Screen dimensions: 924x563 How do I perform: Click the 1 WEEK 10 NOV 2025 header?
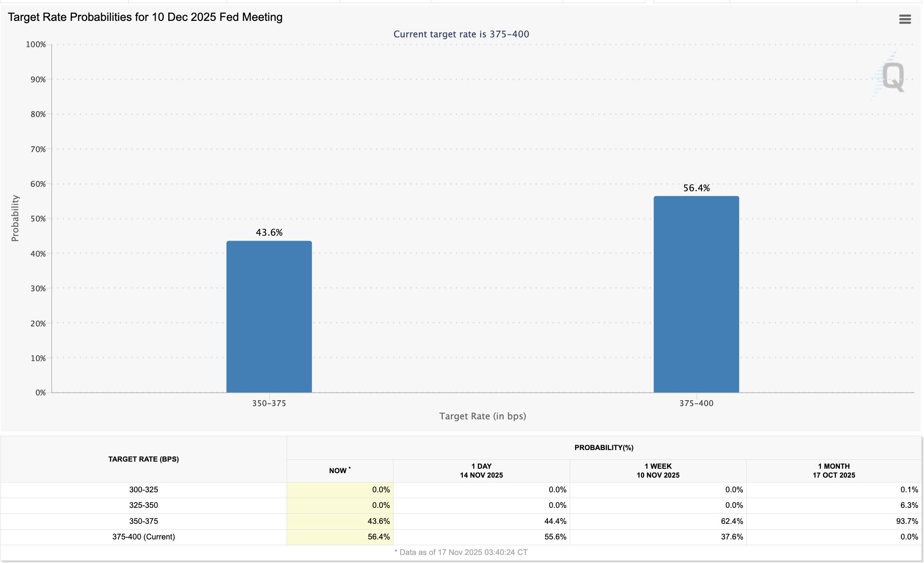658,471
